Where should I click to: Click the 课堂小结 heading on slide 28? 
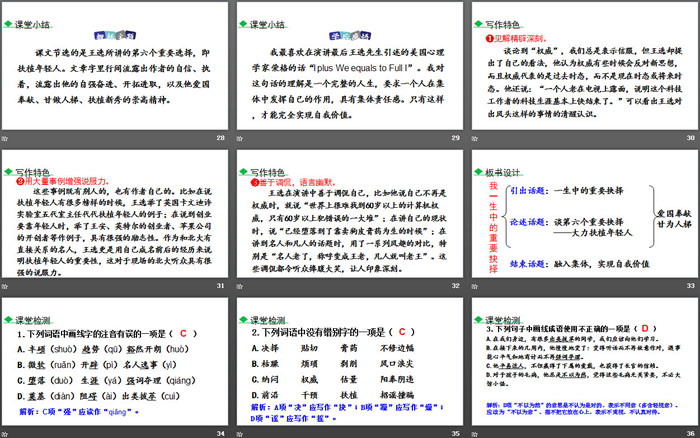point(32,25)
